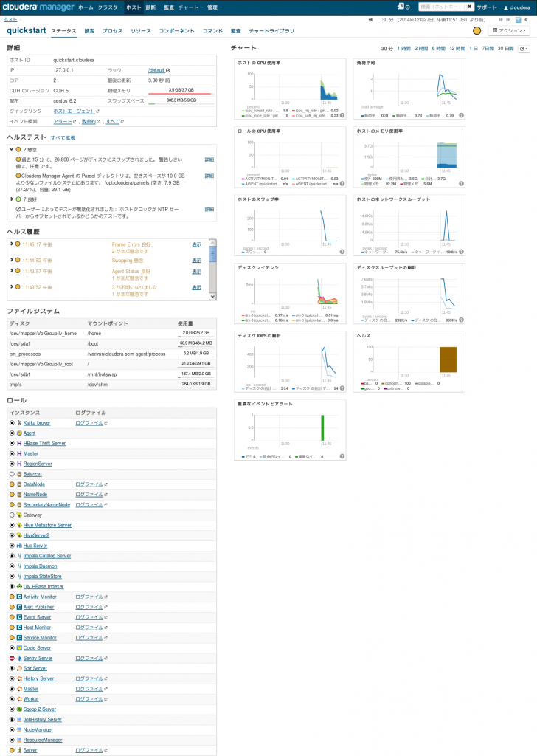This screenshot has height=756, width=537.
Task: Click the rewind time range icon
Action: pyautogui.click(x=370, y=20)
